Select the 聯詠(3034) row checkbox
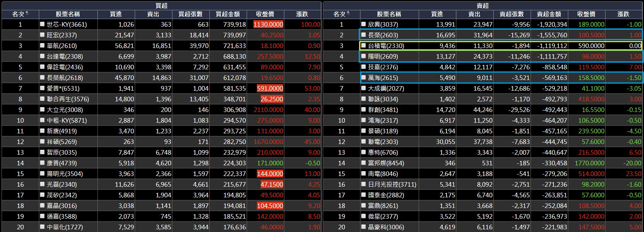 click(x=363, y=99)
